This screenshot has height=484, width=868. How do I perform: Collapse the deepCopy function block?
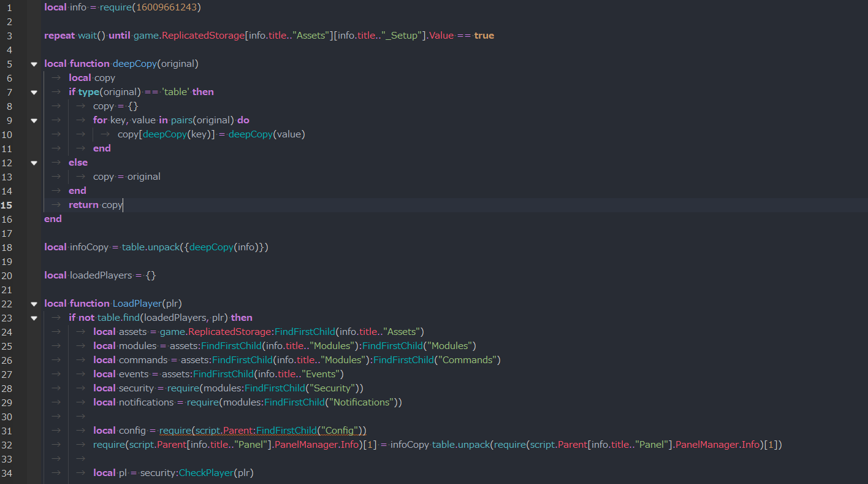[34, 64]
